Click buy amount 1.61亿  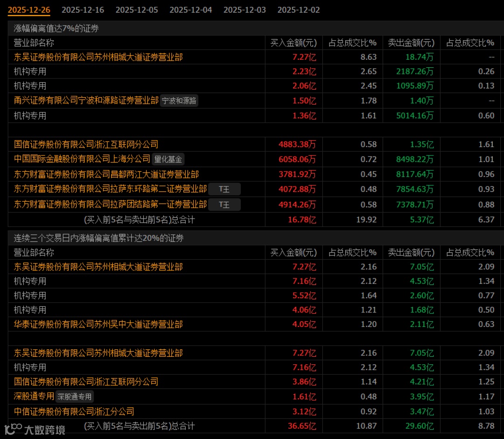click(304, 397)
